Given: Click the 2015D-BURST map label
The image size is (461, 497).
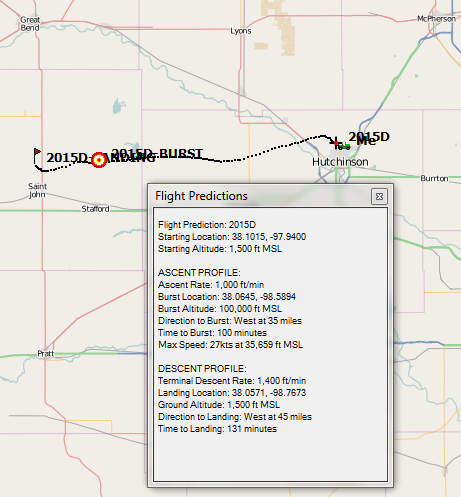Looking at the screenshot, I should tap(157, 153).
